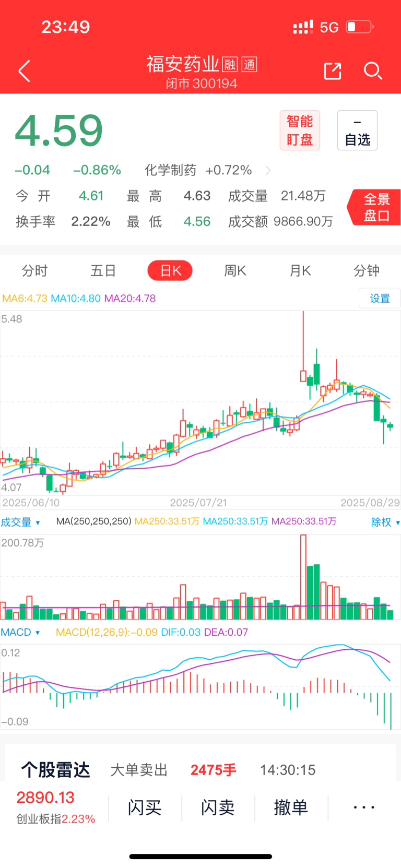This screenshot has width=401, height=868.
Task: Open the three-dot more menu
Action: tap(364, 807)
